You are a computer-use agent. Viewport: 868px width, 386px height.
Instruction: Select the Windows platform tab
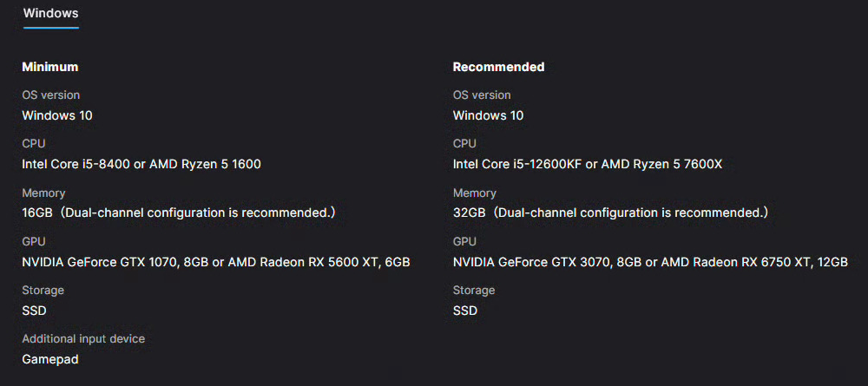click(50, 14)
